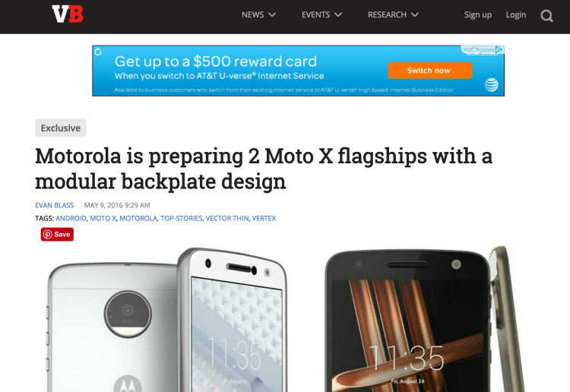This screenshot has width=570, height=392.
Task: Open author Evan Blass page
Action: 54,205
